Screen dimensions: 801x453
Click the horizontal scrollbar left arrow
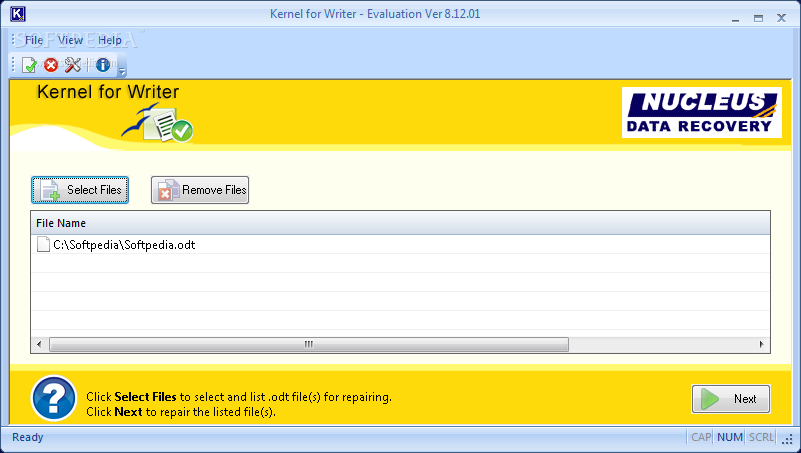(x=39, y=345)
